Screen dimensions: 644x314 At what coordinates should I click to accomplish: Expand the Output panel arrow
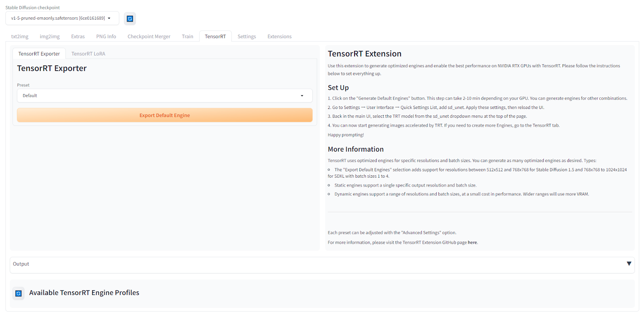(629, 264)
